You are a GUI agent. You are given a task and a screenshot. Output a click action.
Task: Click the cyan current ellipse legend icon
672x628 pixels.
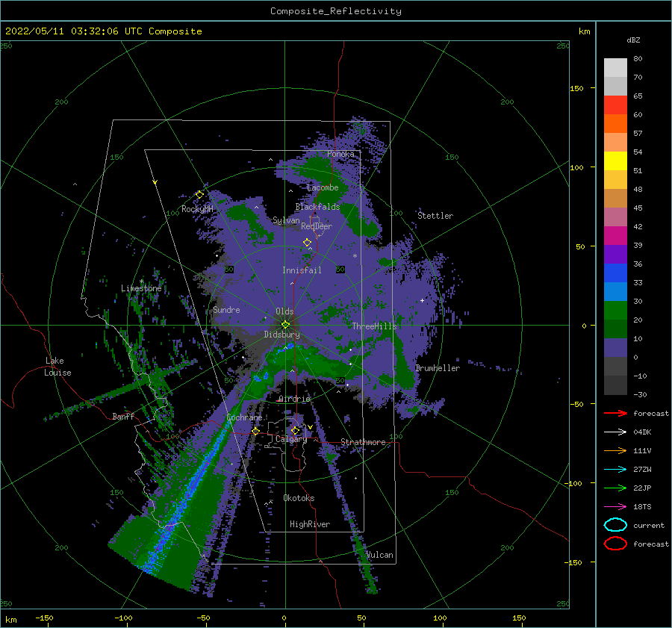click(615, 525)
